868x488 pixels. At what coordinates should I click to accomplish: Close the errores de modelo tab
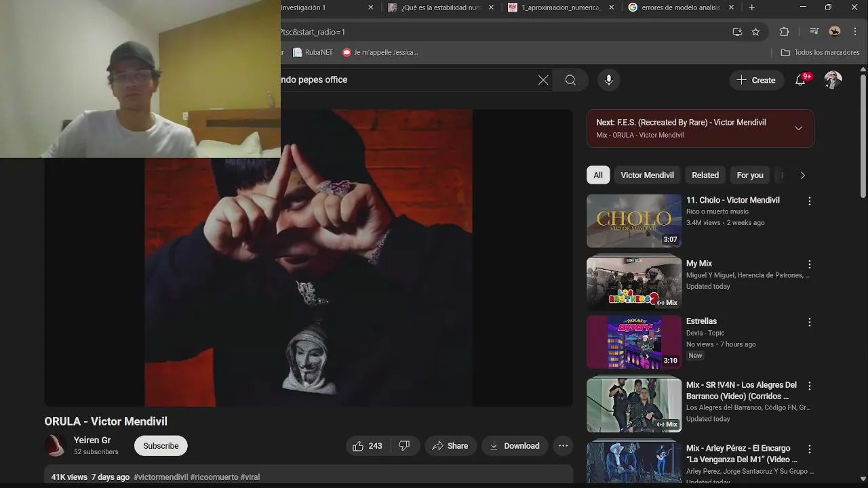pyautogui.click(x=732, y=7)
